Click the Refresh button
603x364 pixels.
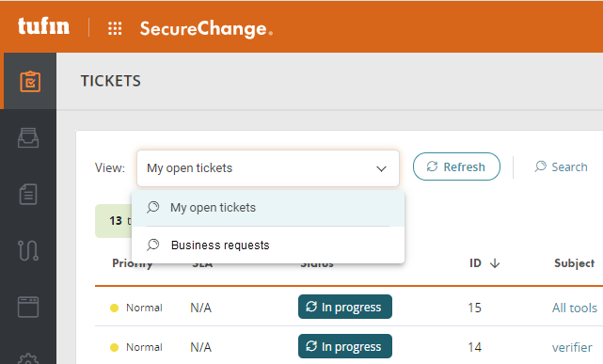tap(456, 166)
